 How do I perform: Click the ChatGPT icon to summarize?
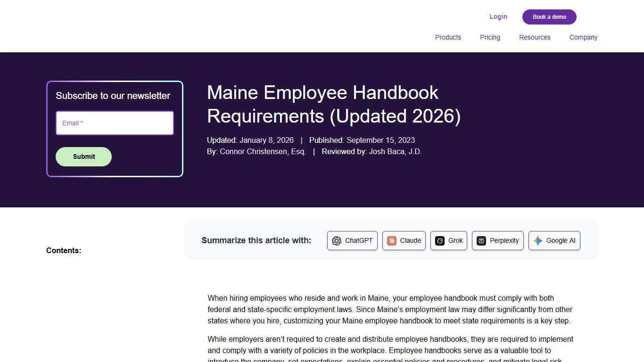[x=337, y=240]
